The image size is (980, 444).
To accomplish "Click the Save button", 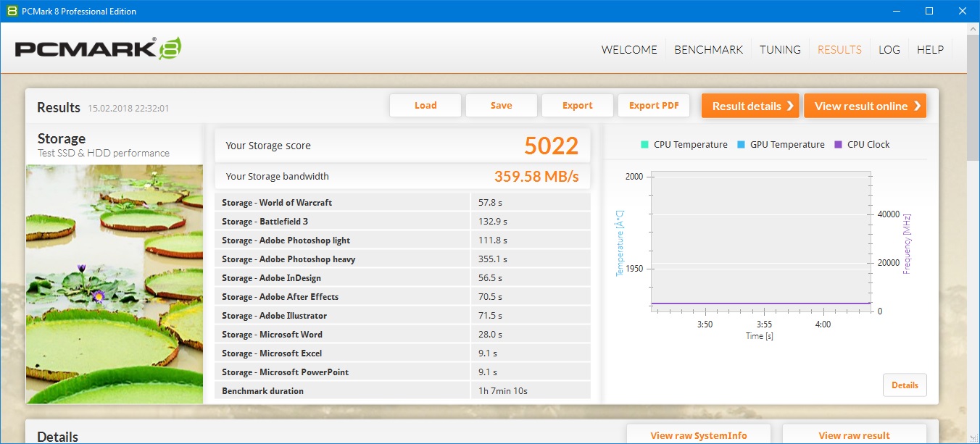I will click(502, 106).
